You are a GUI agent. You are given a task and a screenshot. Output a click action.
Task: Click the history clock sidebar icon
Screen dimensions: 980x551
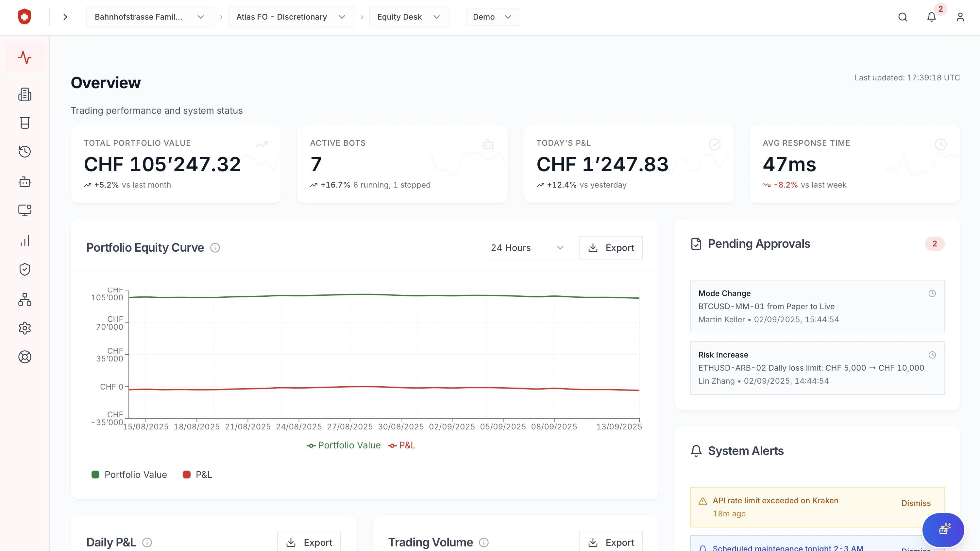25,151
